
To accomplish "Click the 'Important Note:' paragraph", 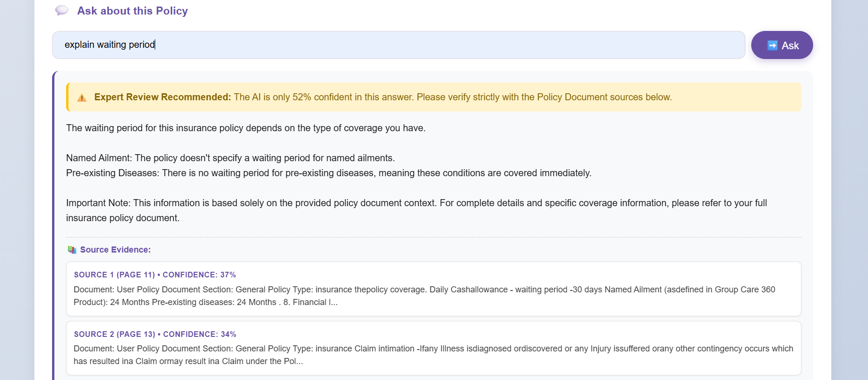I will click(416, 210).
